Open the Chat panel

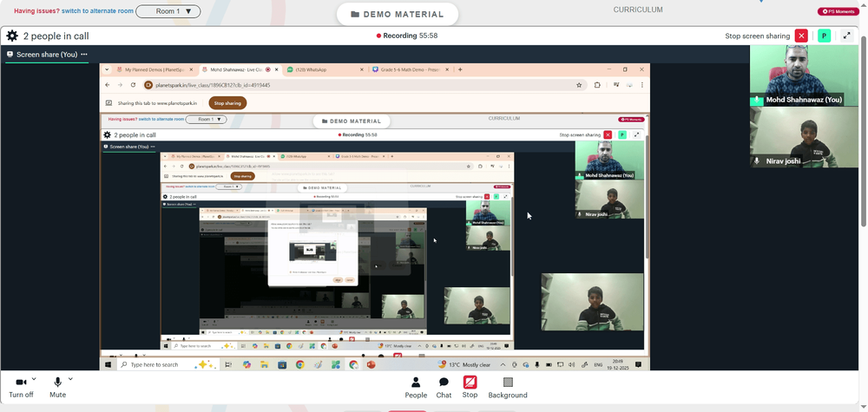pyautogui.click(x=444, y=387)
